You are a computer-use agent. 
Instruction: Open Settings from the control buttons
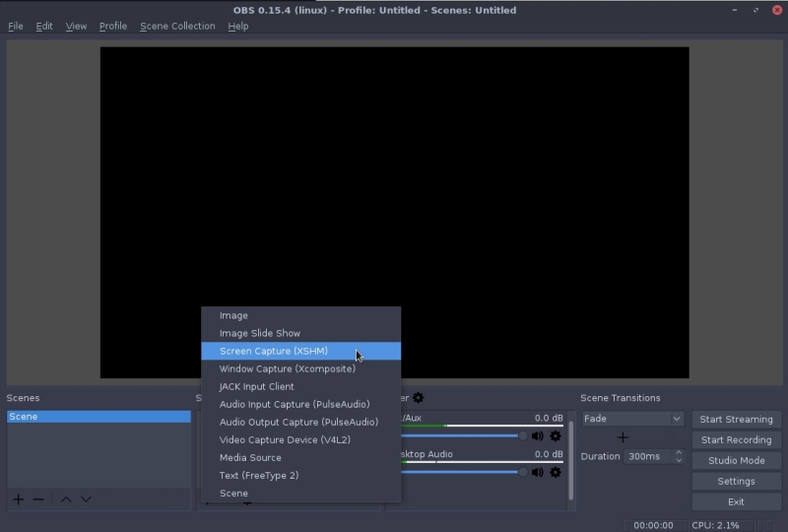736,481
